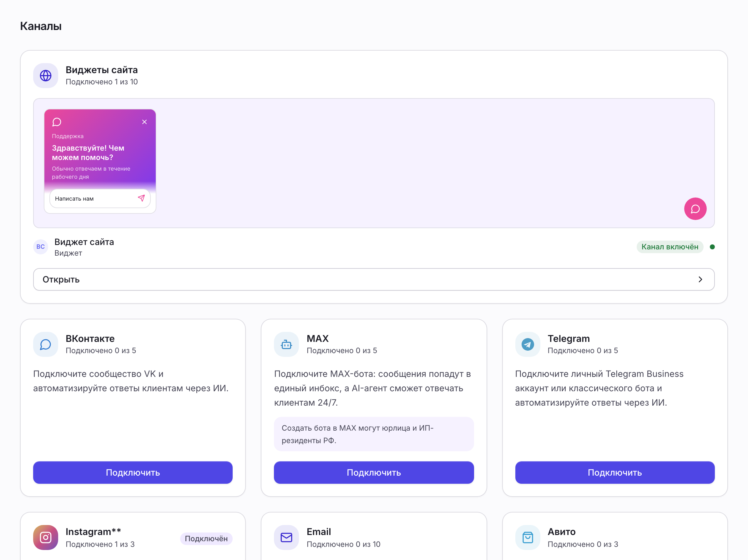Viewport: 748px width, 560px height.
Task: Click the chevron arrow on the Открыть row
Action: 700,279
